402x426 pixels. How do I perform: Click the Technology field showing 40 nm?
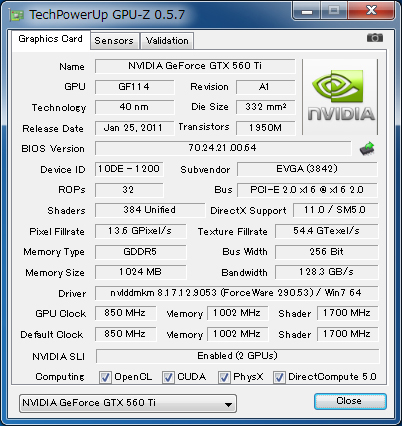point(134,107)
